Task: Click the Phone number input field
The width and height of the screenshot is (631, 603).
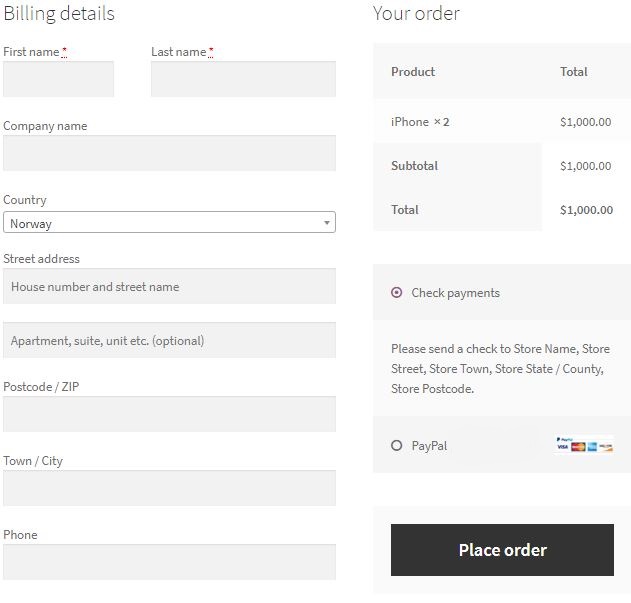Action: pos(169,562)
